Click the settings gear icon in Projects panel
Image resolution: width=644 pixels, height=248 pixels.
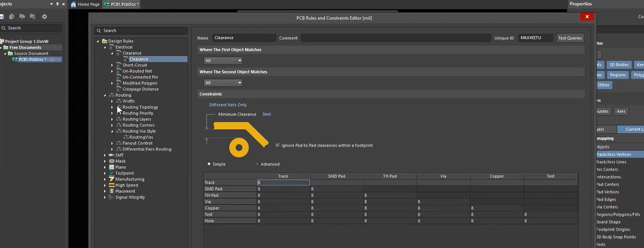pos(45,17)
